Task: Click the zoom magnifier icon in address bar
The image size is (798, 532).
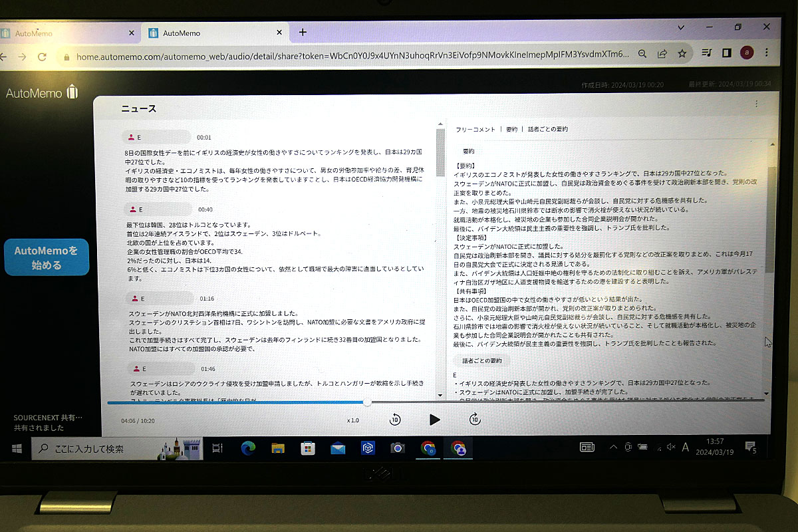Action: [x=642, y=54]
